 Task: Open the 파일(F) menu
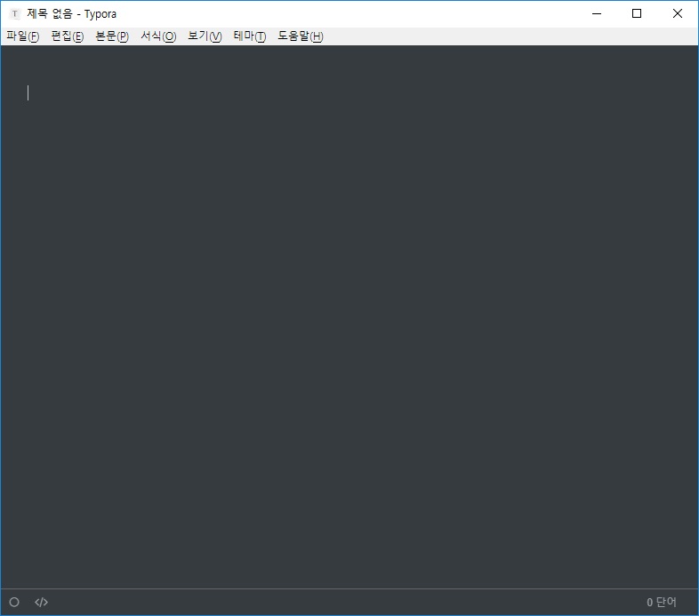click(23, 36)
